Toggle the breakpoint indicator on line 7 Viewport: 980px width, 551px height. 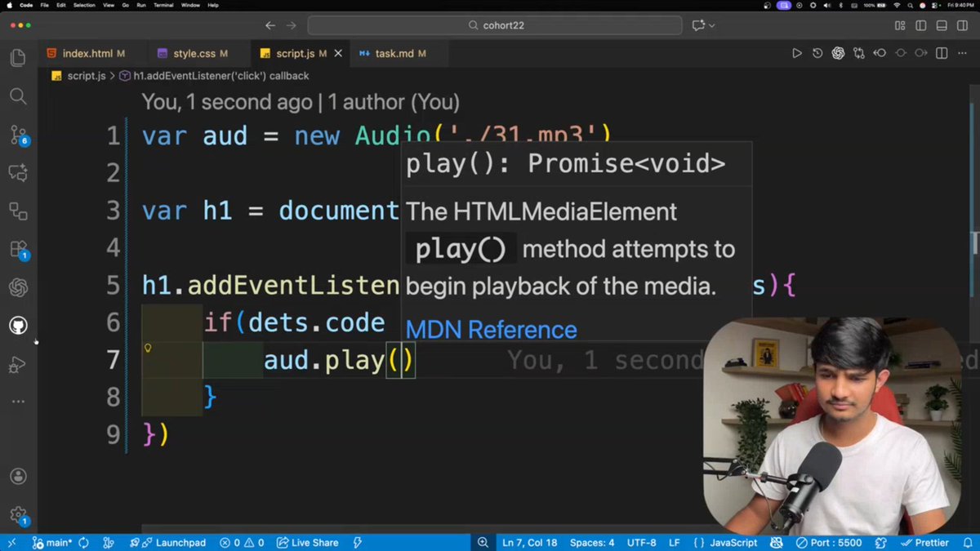pyautogui.click(x=148, y=349)
